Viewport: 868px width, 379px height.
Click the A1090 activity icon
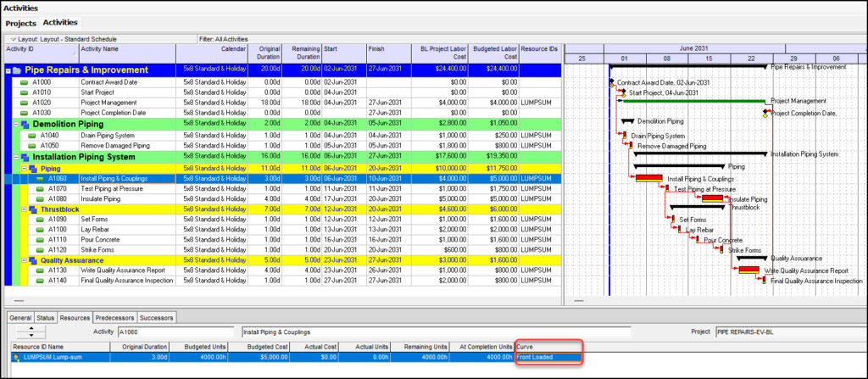[40, 220]
